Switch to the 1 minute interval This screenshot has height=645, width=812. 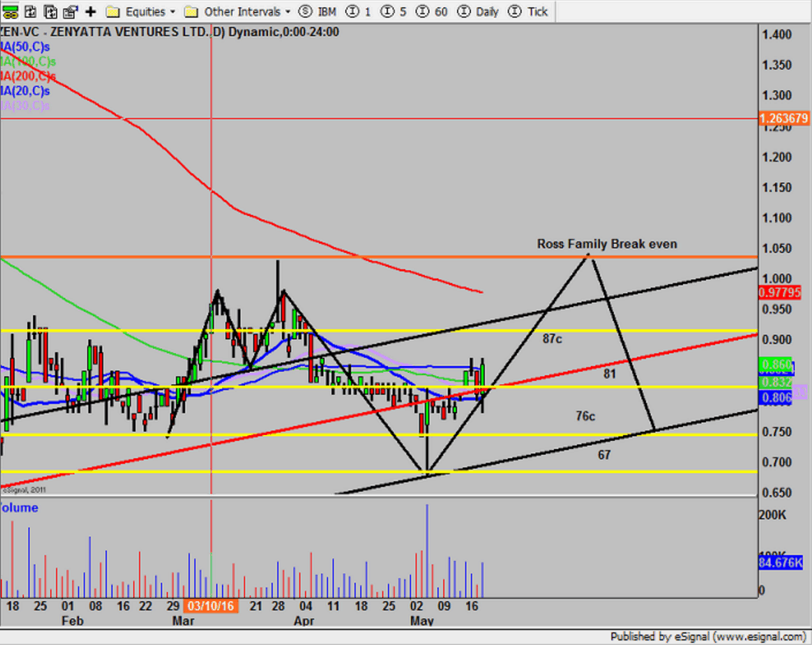tap(359, 12)
